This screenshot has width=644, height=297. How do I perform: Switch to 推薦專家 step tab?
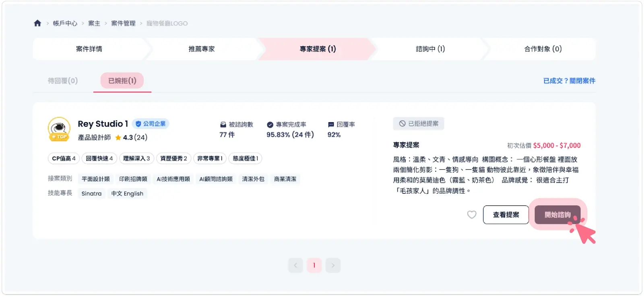coord(202,49)
